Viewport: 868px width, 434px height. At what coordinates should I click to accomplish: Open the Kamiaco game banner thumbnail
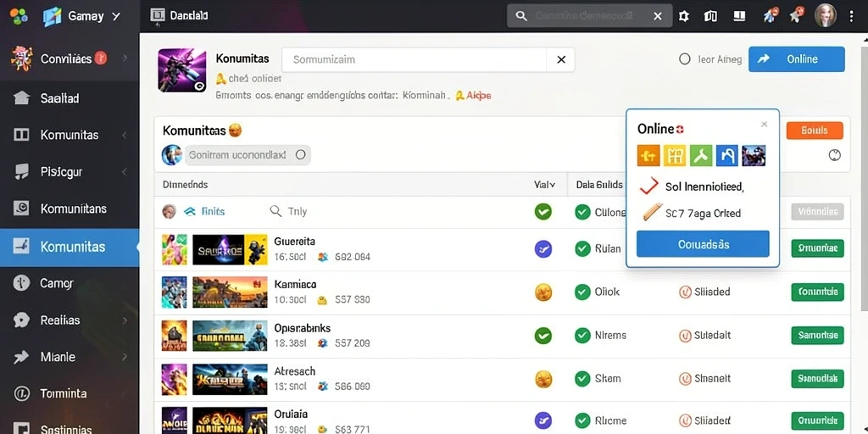(x=230, y=292)
